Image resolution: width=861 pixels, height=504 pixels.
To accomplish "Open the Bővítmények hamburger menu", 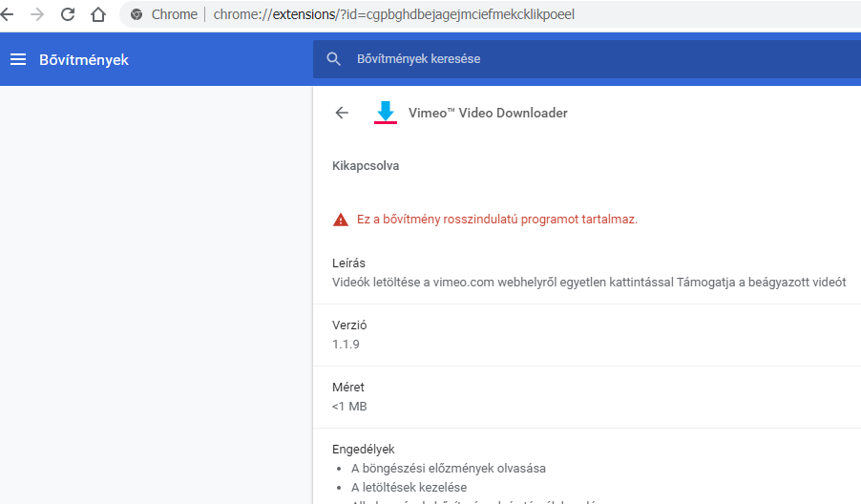I will 18,59.
